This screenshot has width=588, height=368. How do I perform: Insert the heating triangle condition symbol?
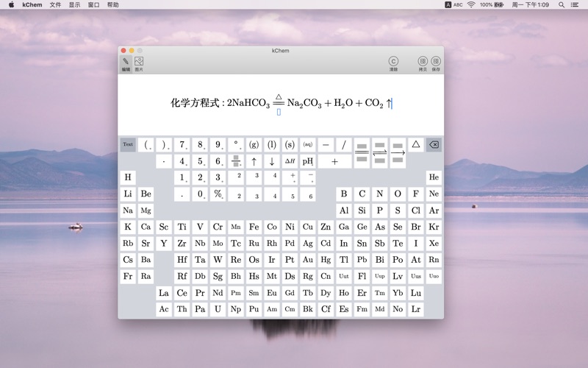click(416, 144)
